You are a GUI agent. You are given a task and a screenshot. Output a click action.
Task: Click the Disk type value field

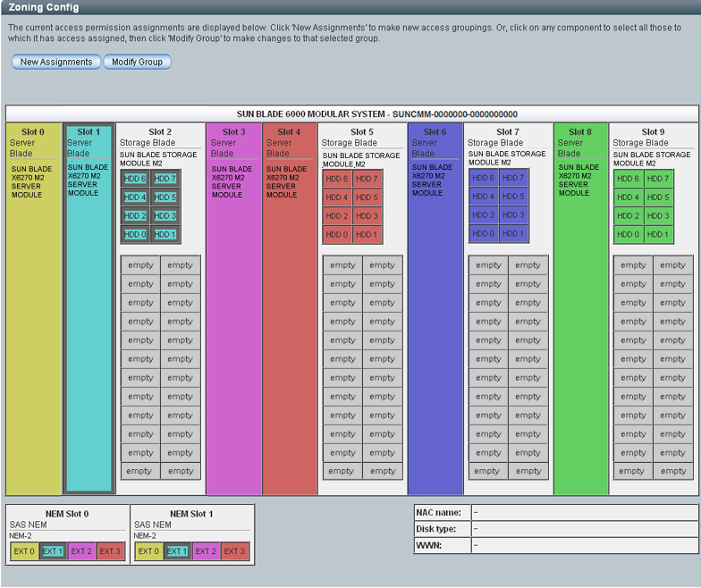[x=585, y=529]
